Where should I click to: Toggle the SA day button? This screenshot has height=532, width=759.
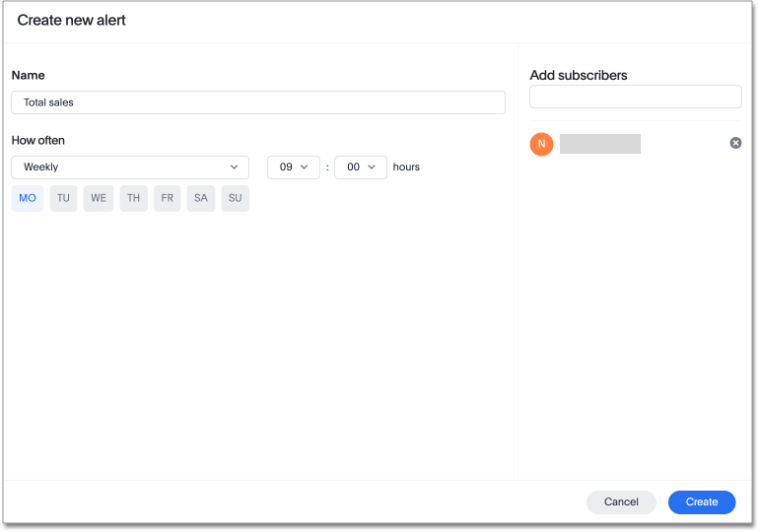click(201, 198)
